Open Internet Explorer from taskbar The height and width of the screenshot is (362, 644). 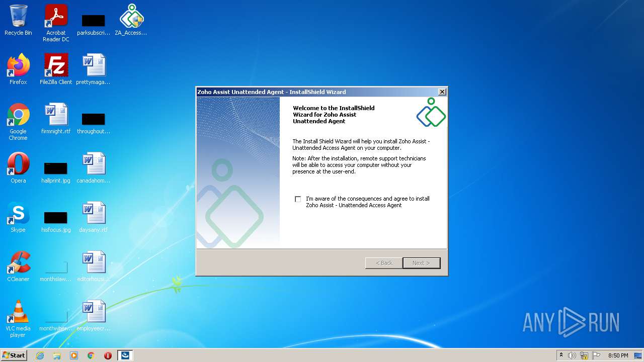[x=40, y=355]
